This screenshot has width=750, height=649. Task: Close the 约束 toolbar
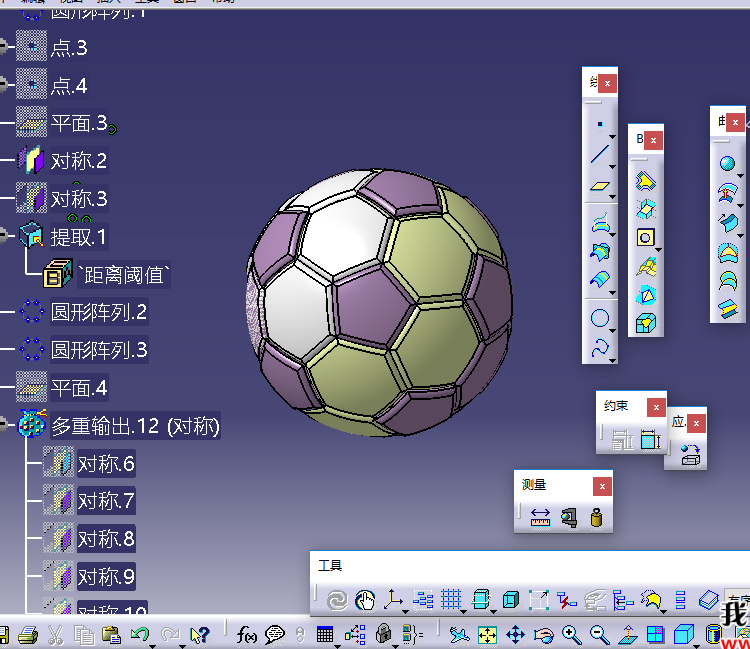(655, 407)
